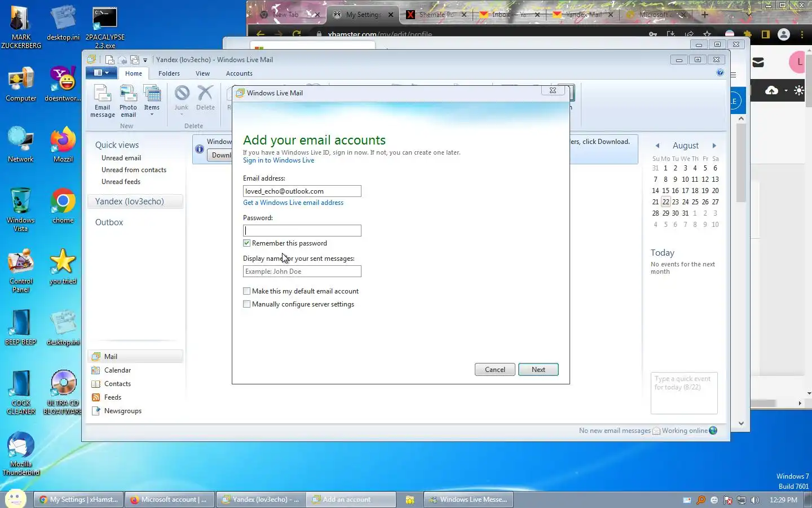Click the Display name input field
This screenshot has width=812, height=508.
pyautogui.click(x=302, y=271)
